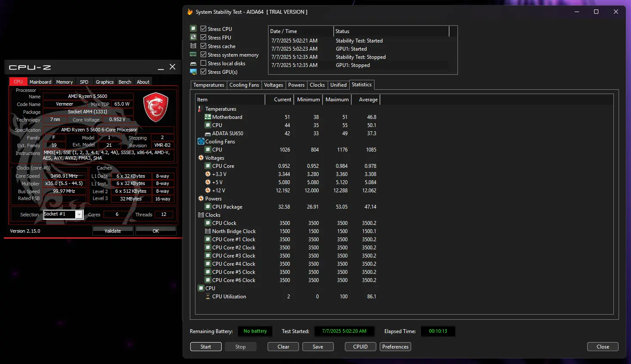Click the cache chip icon beside Stress cache

[193, 46]
